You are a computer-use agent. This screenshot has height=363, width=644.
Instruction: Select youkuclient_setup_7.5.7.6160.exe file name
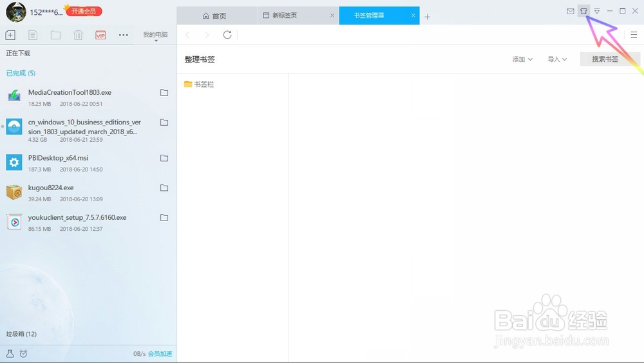77,217
